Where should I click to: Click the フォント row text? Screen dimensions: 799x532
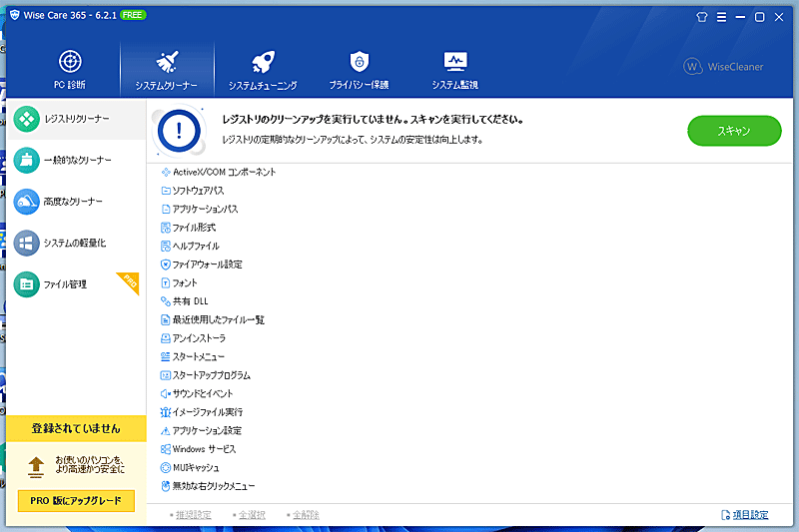(x=185, y=282)
